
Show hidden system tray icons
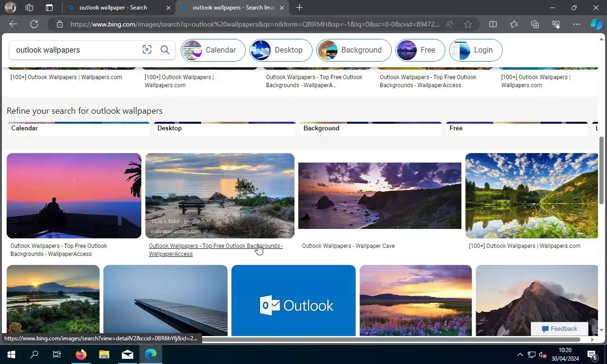520,355
